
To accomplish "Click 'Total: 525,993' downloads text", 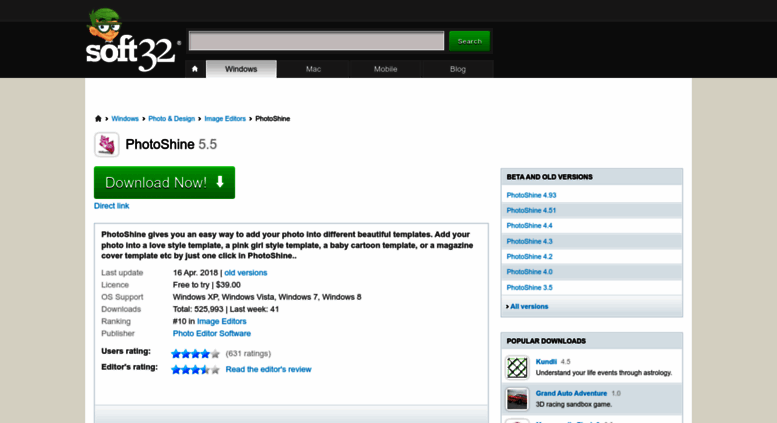I will [x=198, y=309].
